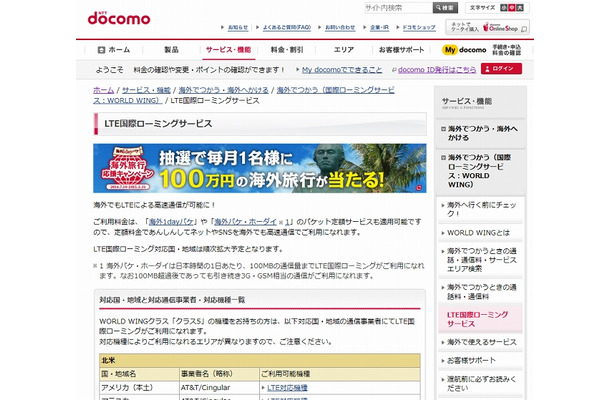Viewport: 610px width, 400px height.
Task: Open My docomoでできること link
Action: [342, 70]
